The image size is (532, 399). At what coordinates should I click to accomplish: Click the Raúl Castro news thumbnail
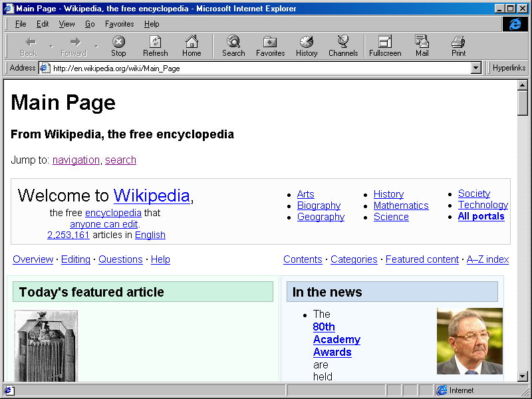tap(469, 340)
